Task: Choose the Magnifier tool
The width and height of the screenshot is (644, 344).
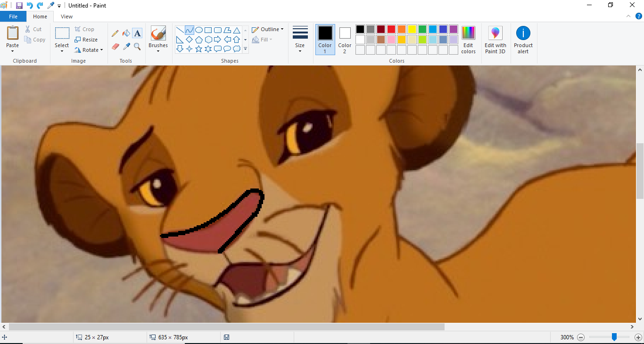Action: pyautogui.click(x=137, y=46)
